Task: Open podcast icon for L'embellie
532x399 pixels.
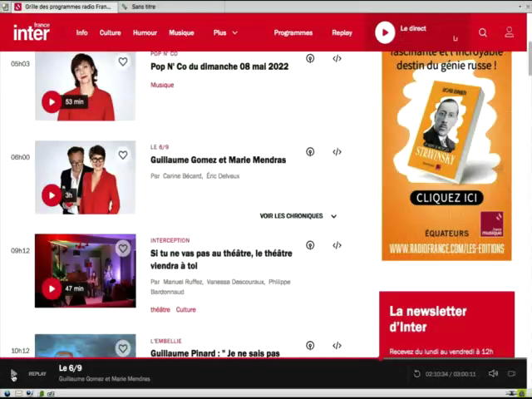Action: click(x=310, y=346)
